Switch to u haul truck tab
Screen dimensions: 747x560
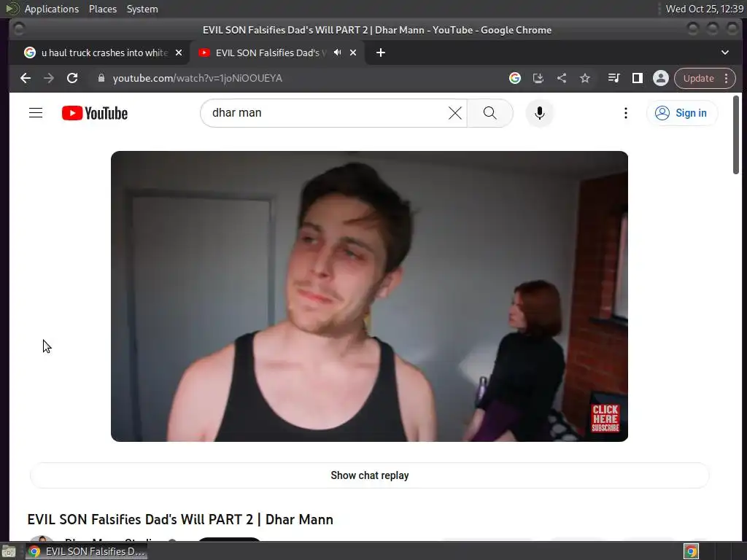click(x=99, y=52)
